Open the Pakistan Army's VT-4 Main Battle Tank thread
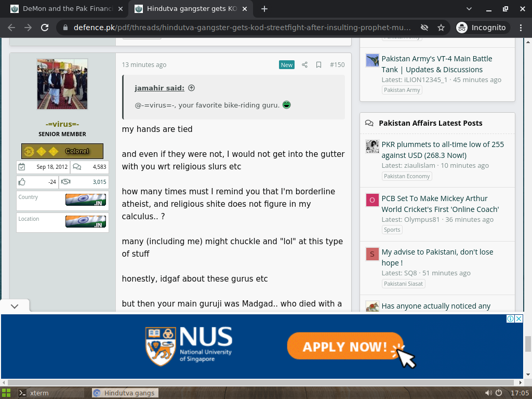 (436, 64)
